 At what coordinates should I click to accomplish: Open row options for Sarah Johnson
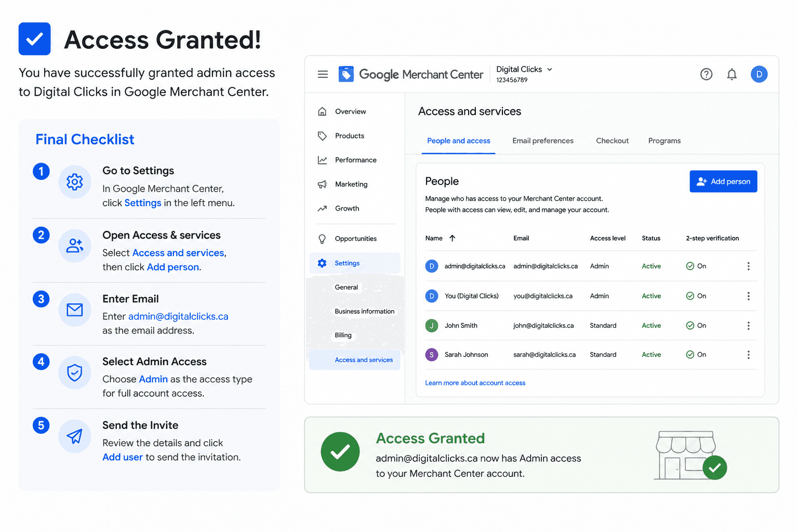(x=748, y=355)
